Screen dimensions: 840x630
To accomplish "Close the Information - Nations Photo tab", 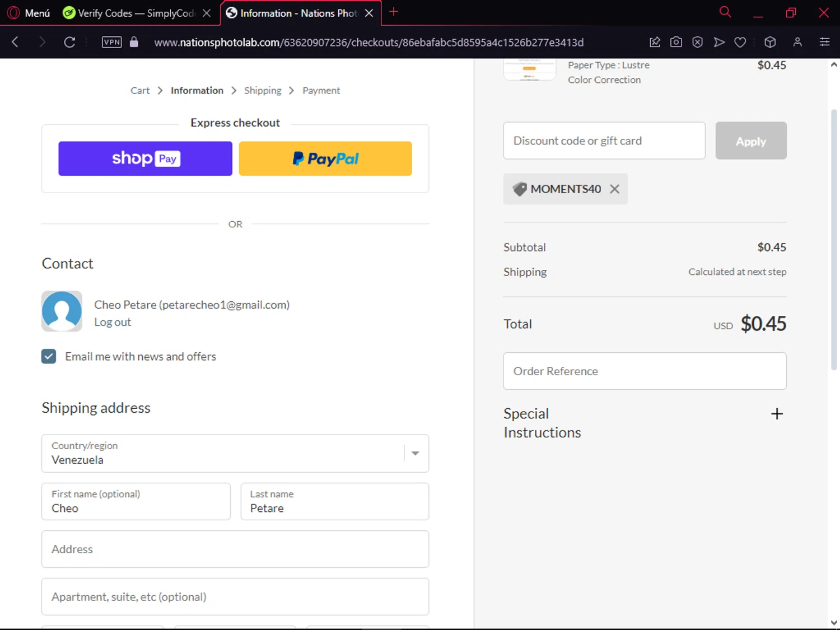I will pyautogui.click(x=369, y=13).
